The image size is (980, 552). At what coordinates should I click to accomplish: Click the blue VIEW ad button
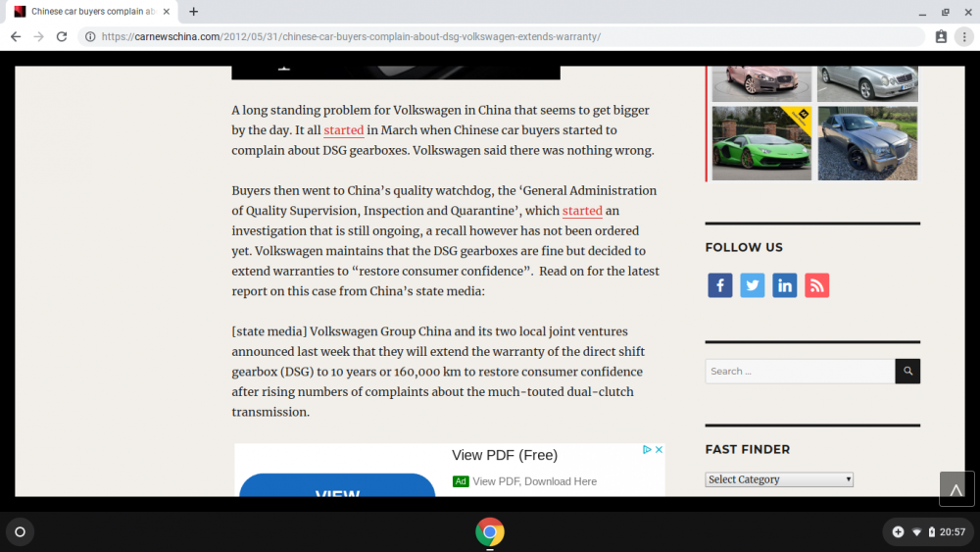pyautogui.click(x=337, y=485)
